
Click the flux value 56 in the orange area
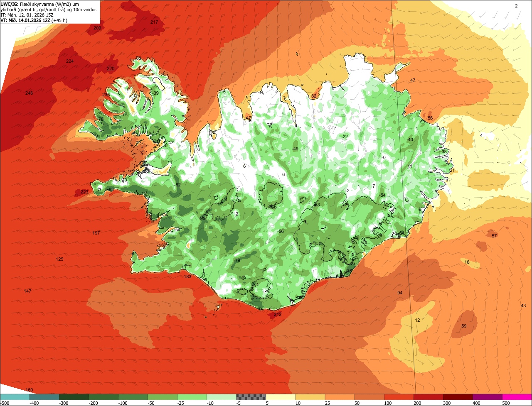430,118
